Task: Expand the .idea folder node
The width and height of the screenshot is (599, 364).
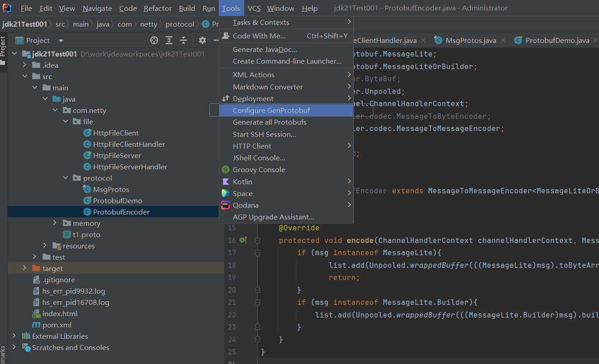Action: coord(25,65)
